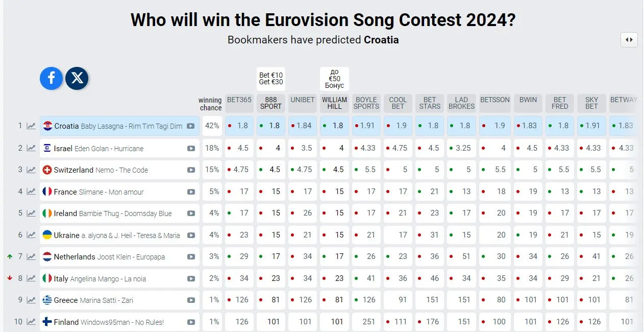
Task: Click the 888 SPORT bonus offer
Action: [271, 79]
